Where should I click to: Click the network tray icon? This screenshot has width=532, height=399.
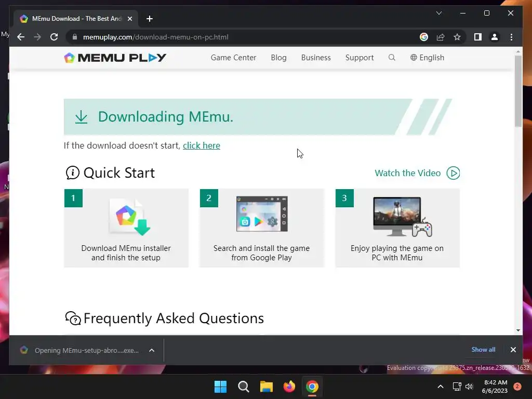point(457,387)
